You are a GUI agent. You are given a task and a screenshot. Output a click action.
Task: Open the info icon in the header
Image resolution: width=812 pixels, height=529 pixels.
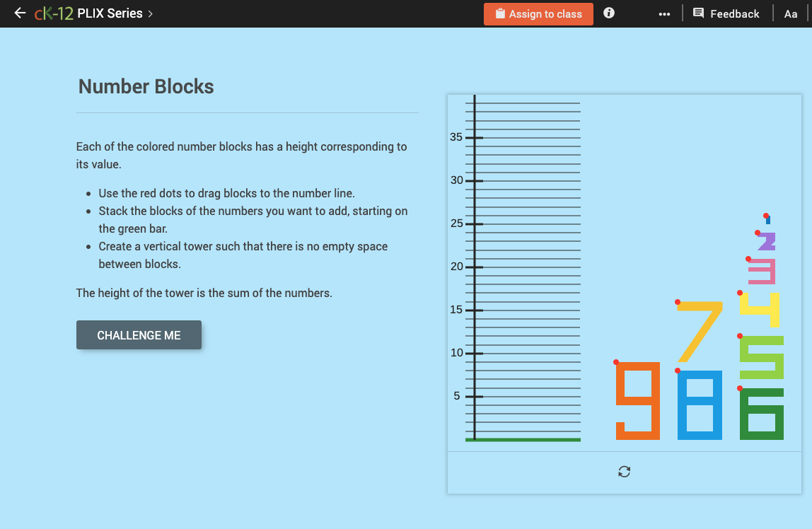pyautogui.click(x=608, y=13)
